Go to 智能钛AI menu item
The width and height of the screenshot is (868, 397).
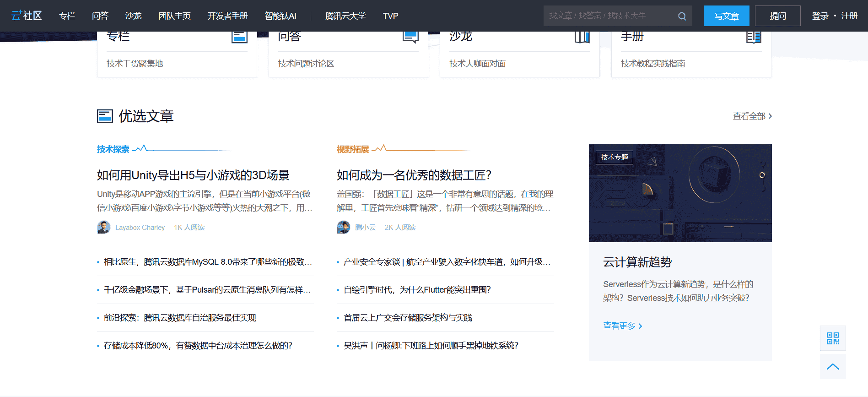tap(280, 16)
